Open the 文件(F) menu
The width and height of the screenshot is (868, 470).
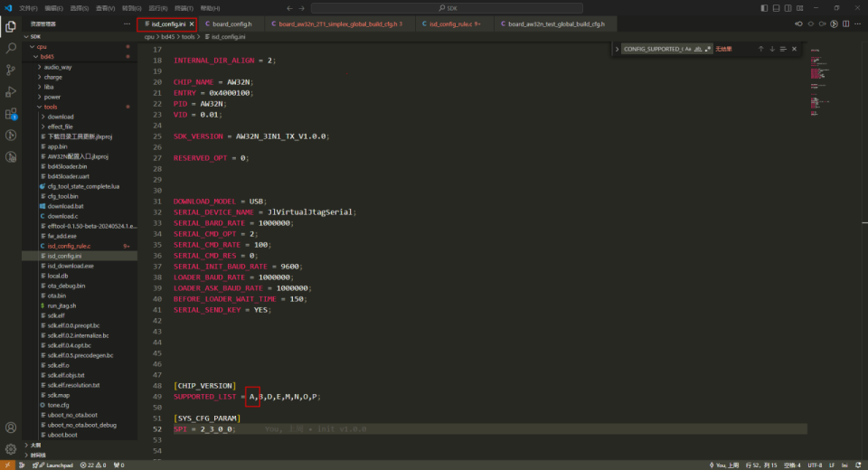pos(28,8)
